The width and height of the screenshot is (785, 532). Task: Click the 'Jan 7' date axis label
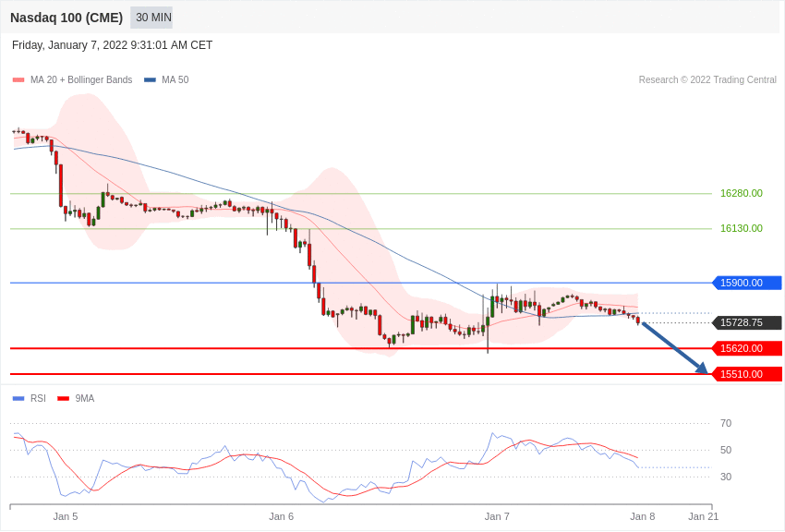497,516
